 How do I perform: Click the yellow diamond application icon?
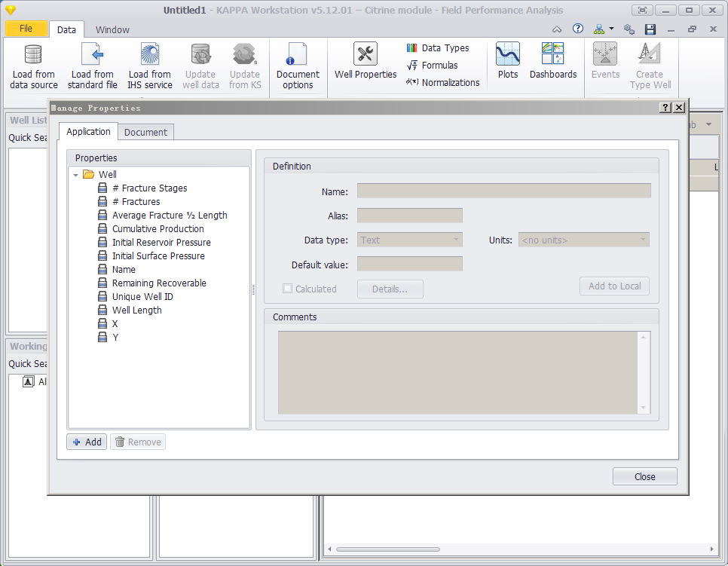click(11, 10)
